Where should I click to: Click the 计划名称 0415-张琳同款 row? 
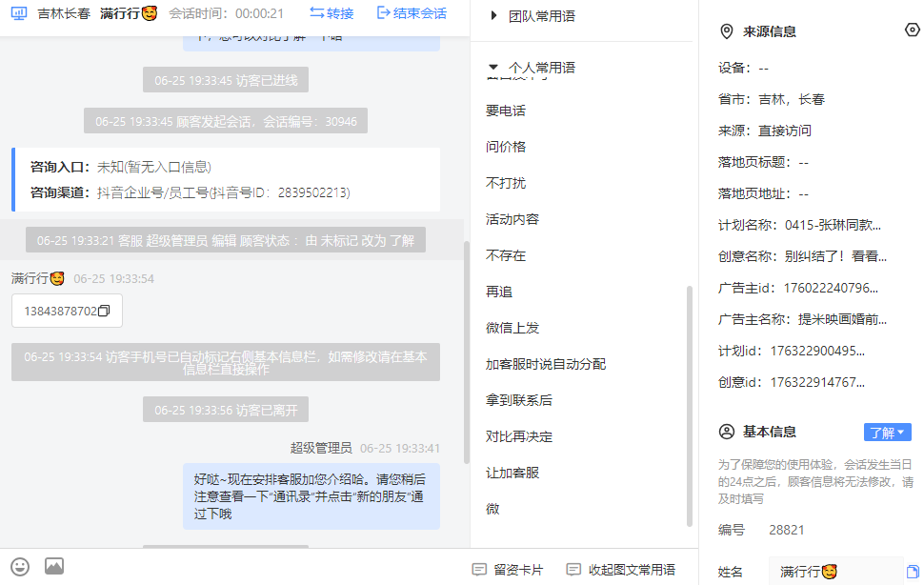coord(799,225)
